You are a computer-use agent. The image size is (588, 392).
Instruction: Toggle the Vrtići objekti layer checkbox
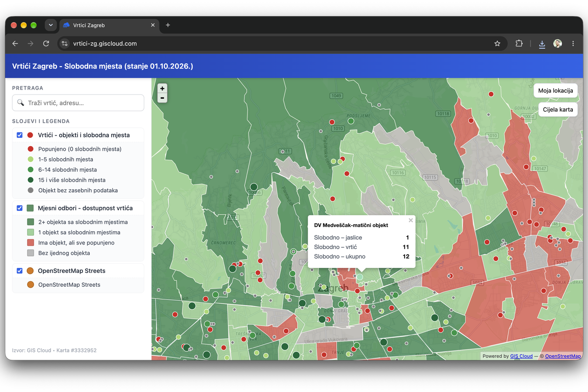(20, 135)
